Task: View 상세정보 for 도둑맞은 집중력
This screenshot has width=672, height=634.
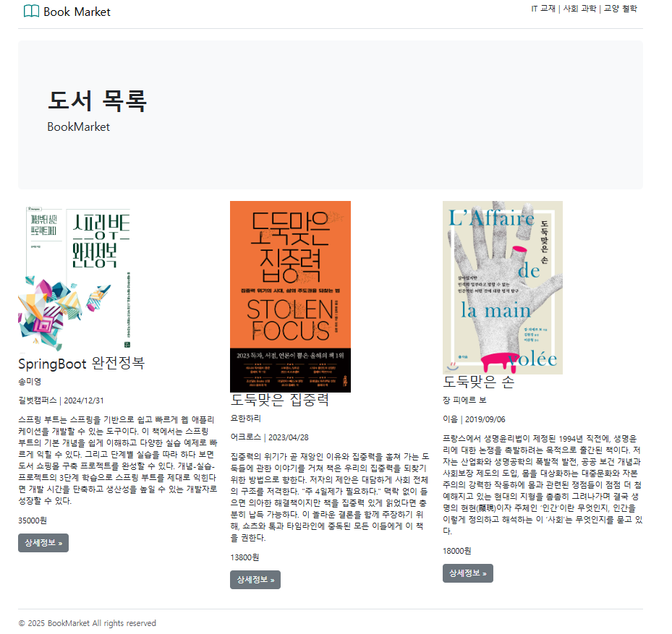Action: click(255, 580)
